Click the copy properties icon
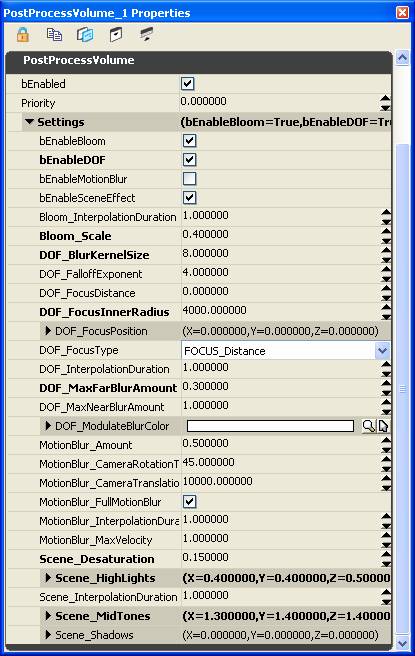Screen dimensions: 415x656 54,34
